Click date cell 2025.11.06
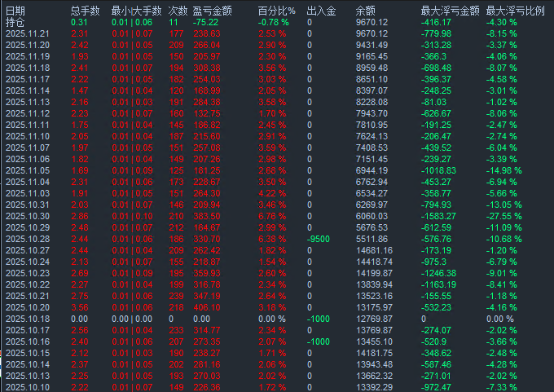 click(x=28, y=159)
